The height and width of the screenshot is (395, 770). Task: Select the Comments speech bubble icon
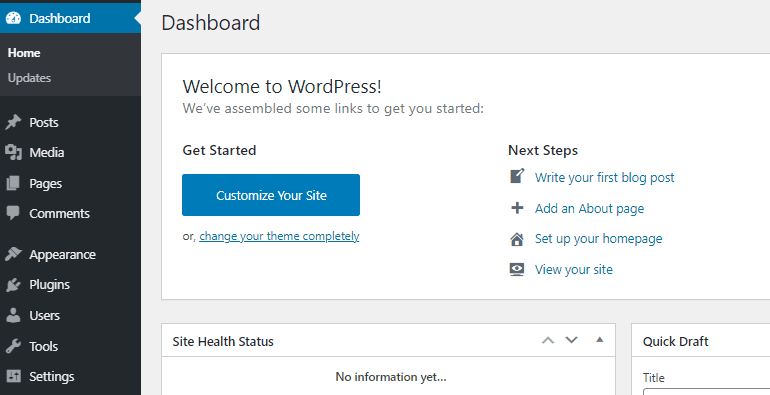point(13,213)
